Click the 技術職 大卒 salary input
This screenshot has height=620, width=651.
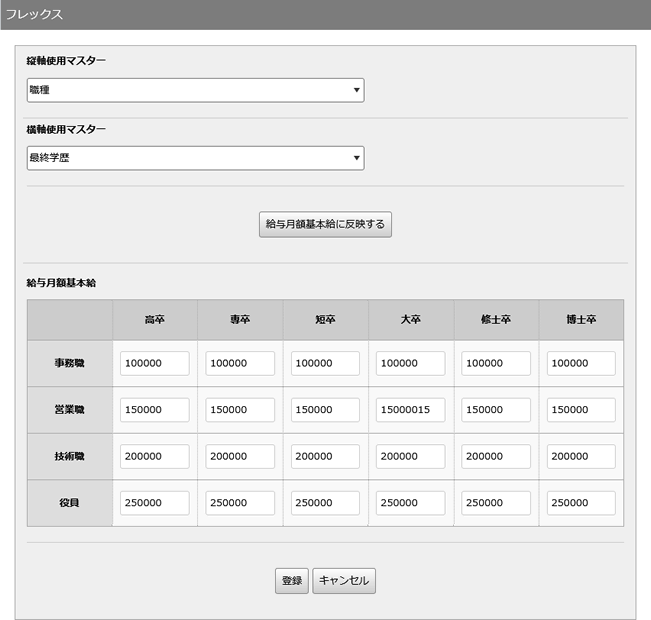coord(410,456)
